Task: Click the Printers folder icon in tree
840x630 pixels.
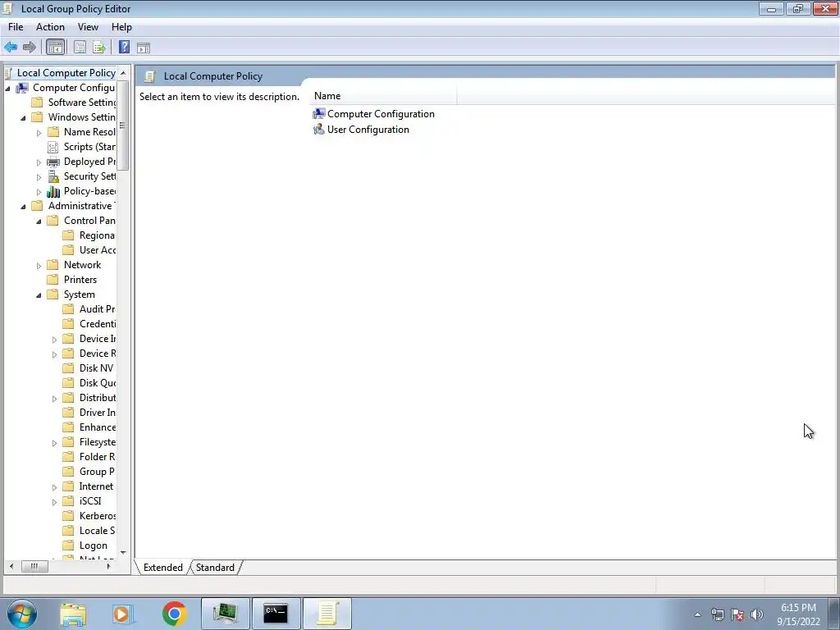Action: point(52,280)
